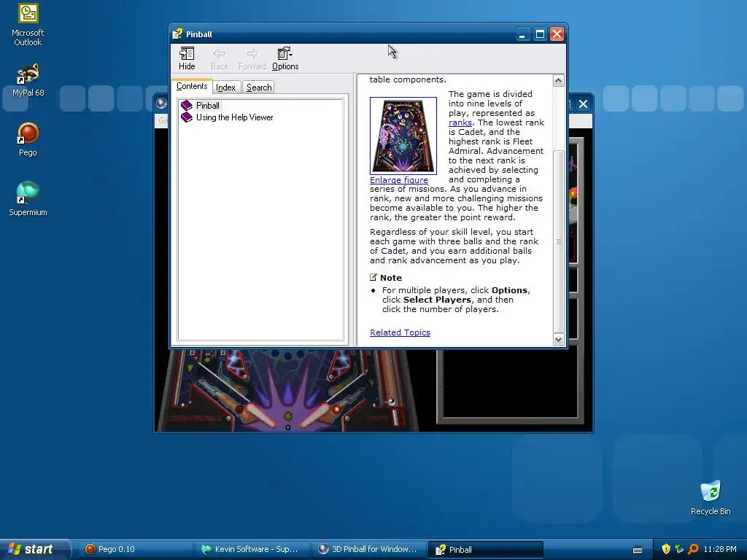Screen dimensions: 747x560
Task: Switch to 3D Pinball for Windows taskbar button
Action: pos(368,549)
